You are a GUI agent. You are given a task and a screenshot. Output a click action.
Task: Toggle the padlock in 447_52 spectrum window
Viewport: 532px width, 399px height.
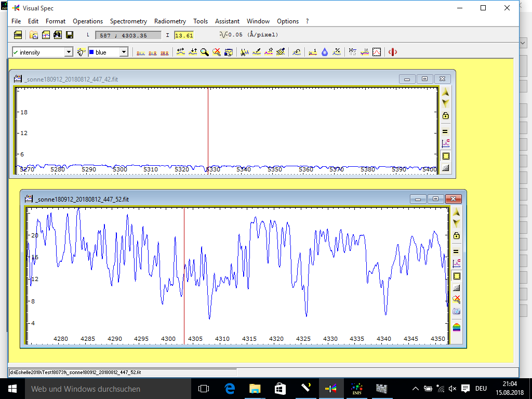click(456, 235)
